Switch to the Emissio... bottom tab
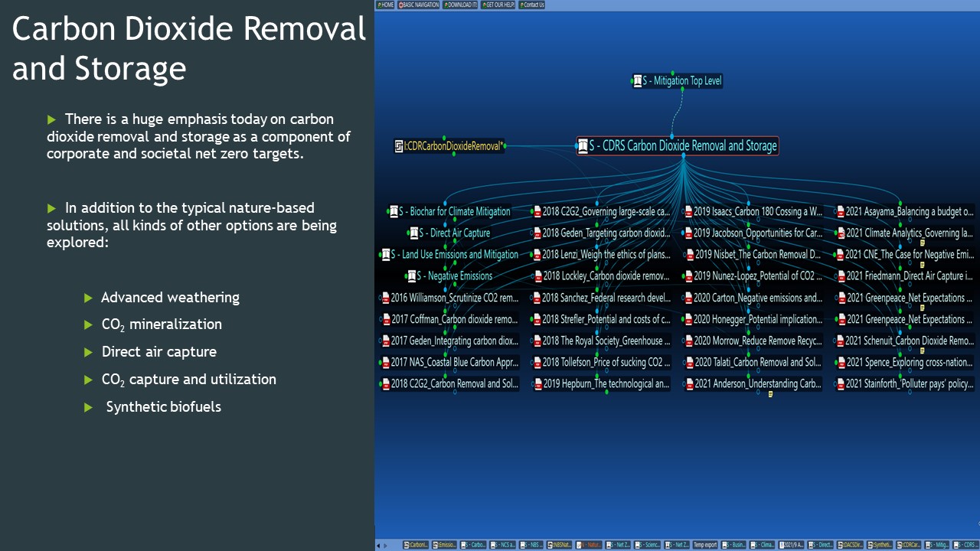The height and width of the screenshot is (551, 980). coord(444,545)
